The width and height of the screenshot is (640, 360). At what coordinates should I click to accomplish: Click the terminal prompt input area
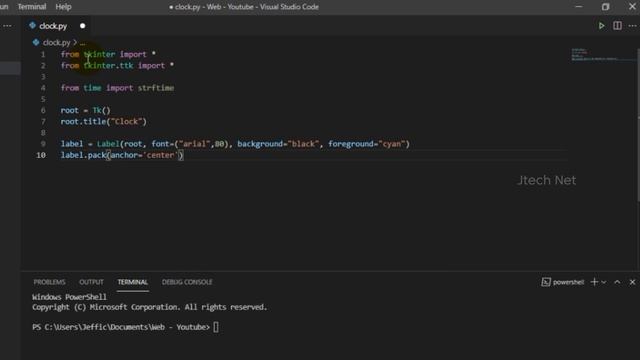[x=216, y=327]
